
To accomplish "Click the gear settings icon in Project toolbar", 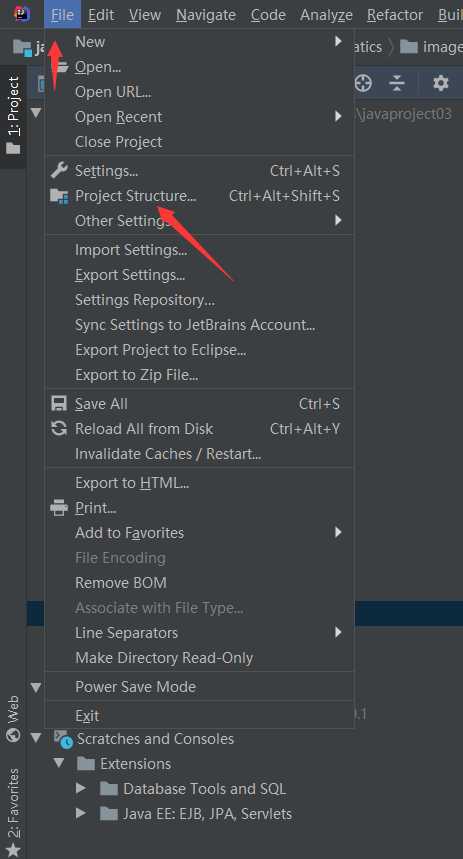I will (441, 83).
